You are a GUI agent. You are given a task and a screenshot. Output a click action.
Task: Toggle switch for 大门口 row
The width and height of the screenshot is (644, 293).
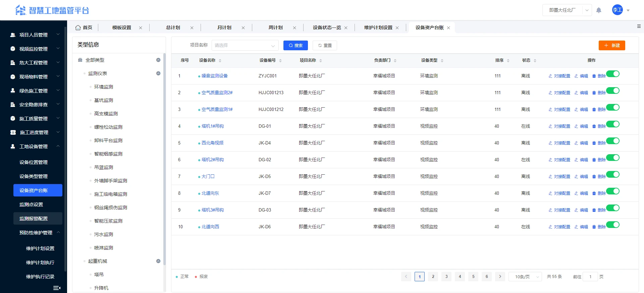pos(613,174)
